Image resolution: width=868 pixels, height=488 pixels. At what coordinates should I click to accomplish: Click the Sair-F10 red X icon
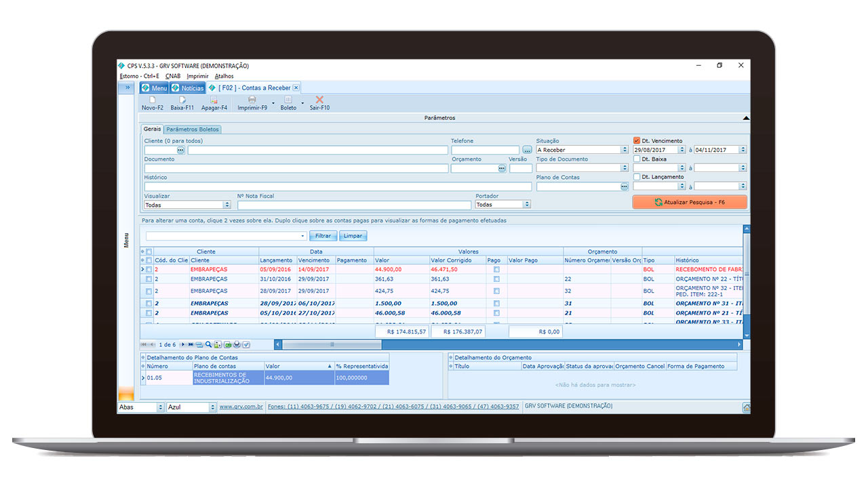(319, 100)
